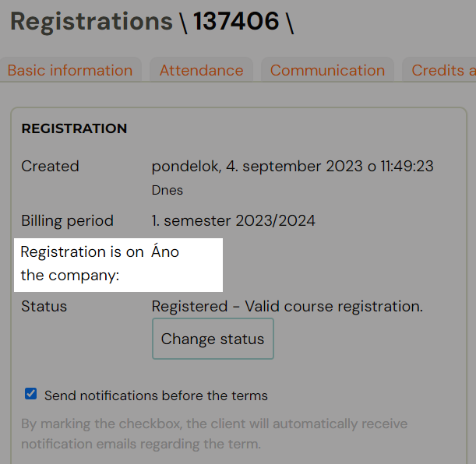Click the REGISTRATION section heading
Viewport: 476px width, 464px height.
pyautogui.click(x=74, y=128)
